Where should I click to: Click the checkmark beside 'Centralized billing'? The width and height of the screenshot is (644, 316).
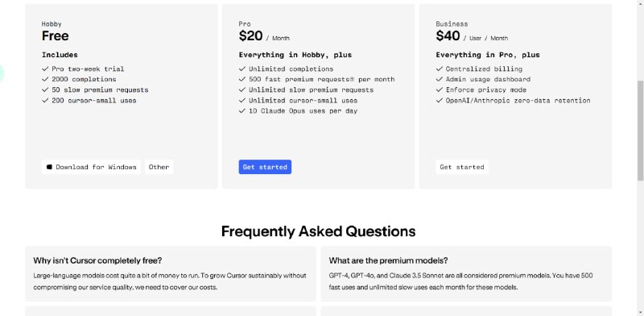click(440, 69)
